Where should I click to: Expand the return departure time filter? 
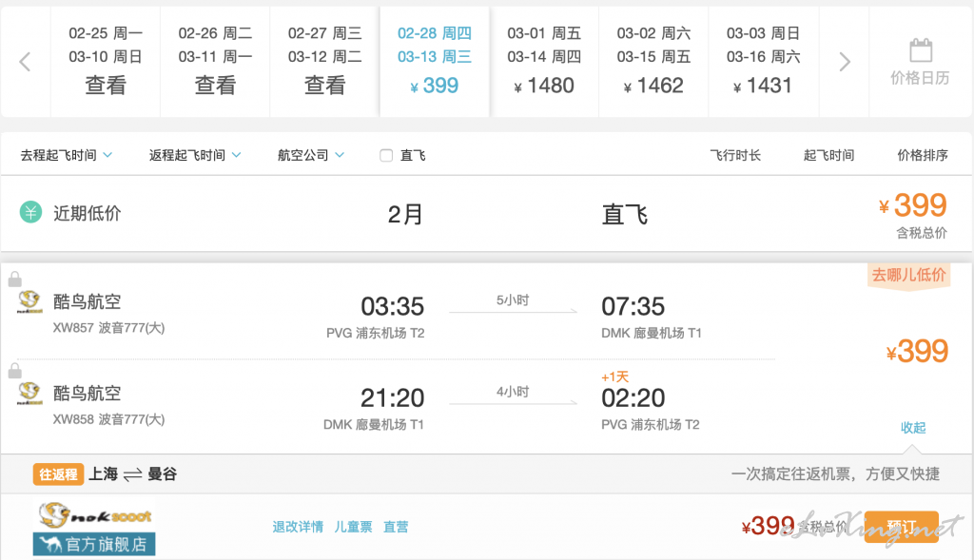coord(194,155)
